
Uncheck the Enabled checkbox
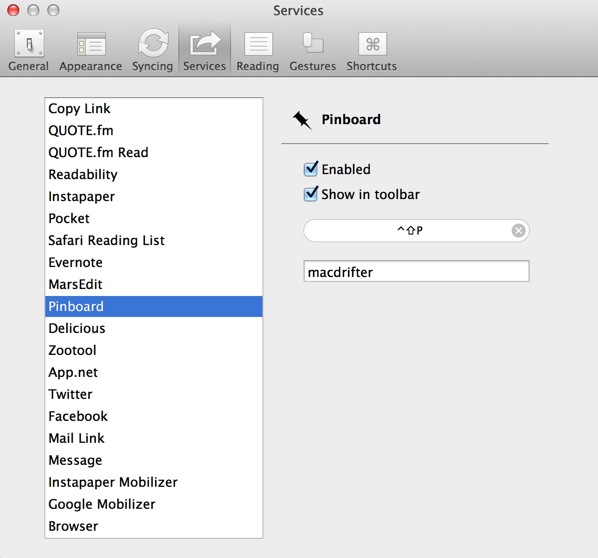(310, 169)
